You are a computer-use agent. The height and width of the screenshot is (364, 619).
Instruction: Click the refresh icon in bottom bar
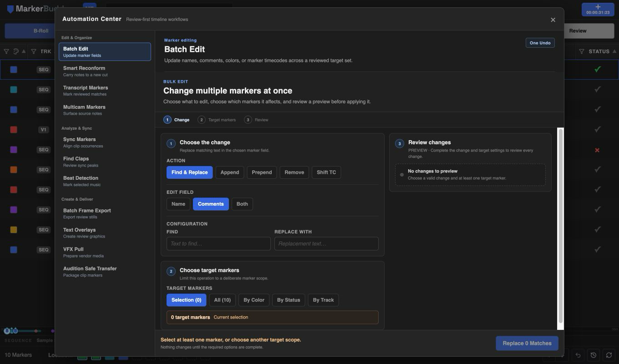tap(609, 355)
